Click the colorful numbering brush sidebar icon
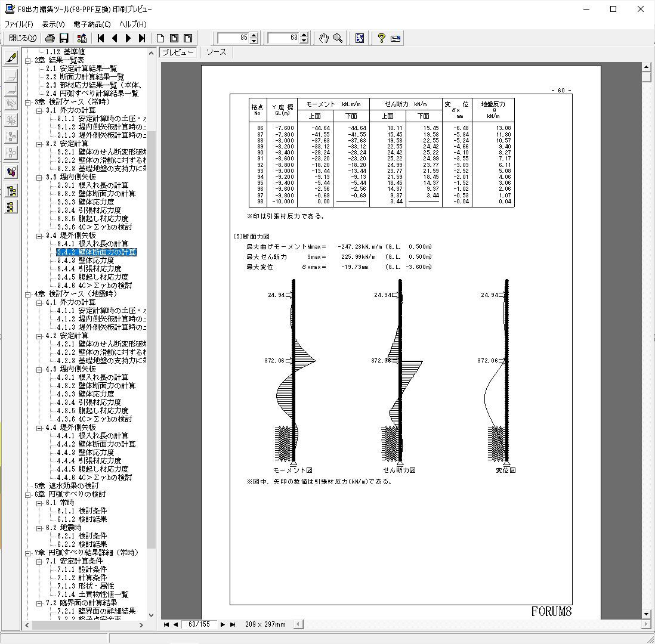This screenshot has height=644, width=655. pyautogui.click(x=11, y=172)
